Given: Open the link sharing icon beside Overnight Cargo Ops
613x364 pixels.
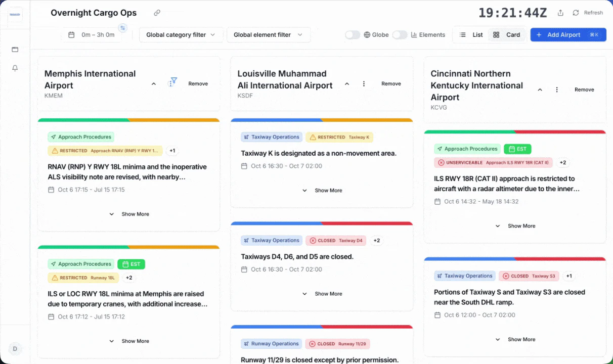Looking at the screenshot, I should pyautogui.click(x=157, y=12).
